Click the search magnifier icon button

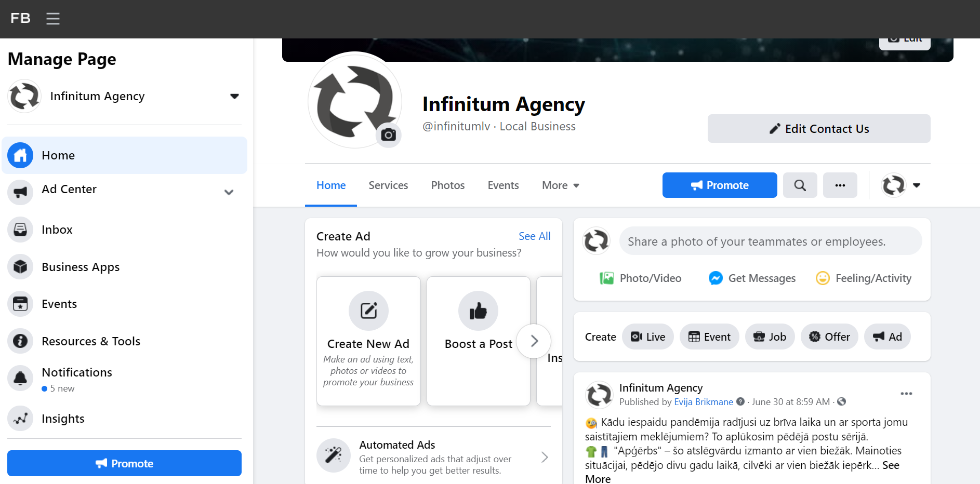800,185
